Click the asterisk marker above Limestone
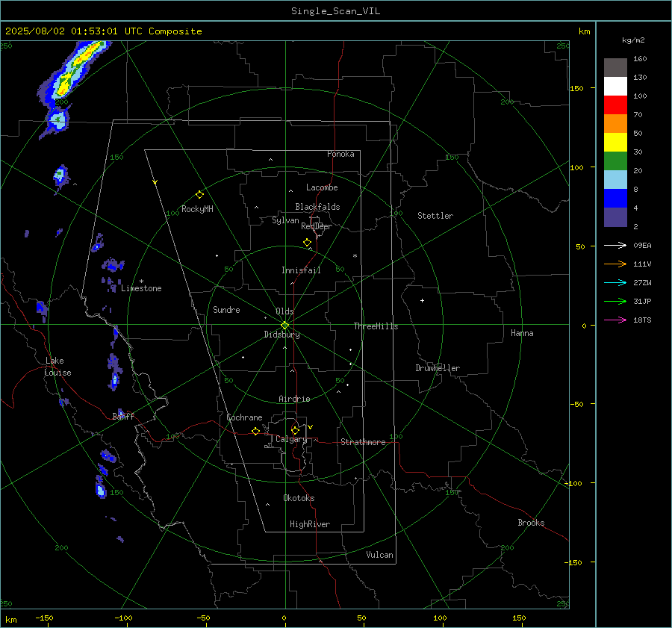Screen dimensions: 672x628 (141, 282)
